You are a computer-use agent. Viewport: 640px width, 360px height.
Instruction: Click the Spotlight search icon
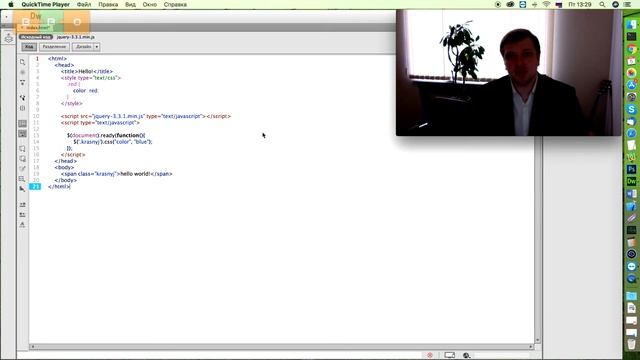pyautogui.click(x=602, y=4)
